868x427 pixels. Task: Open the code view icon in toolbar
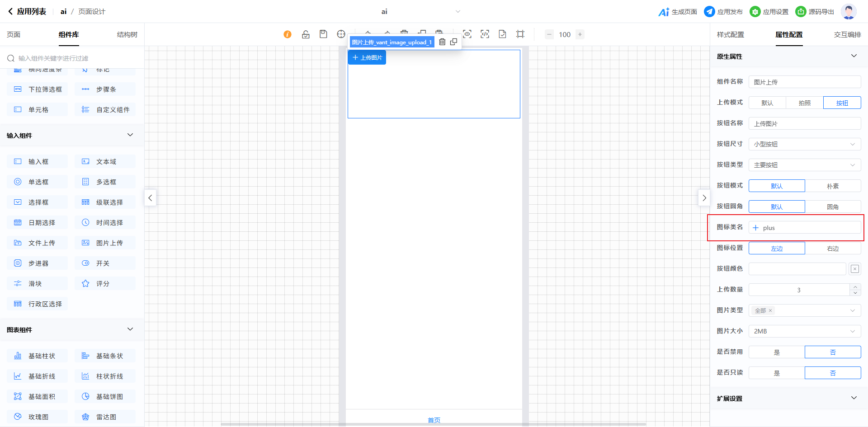click(485, 34)
